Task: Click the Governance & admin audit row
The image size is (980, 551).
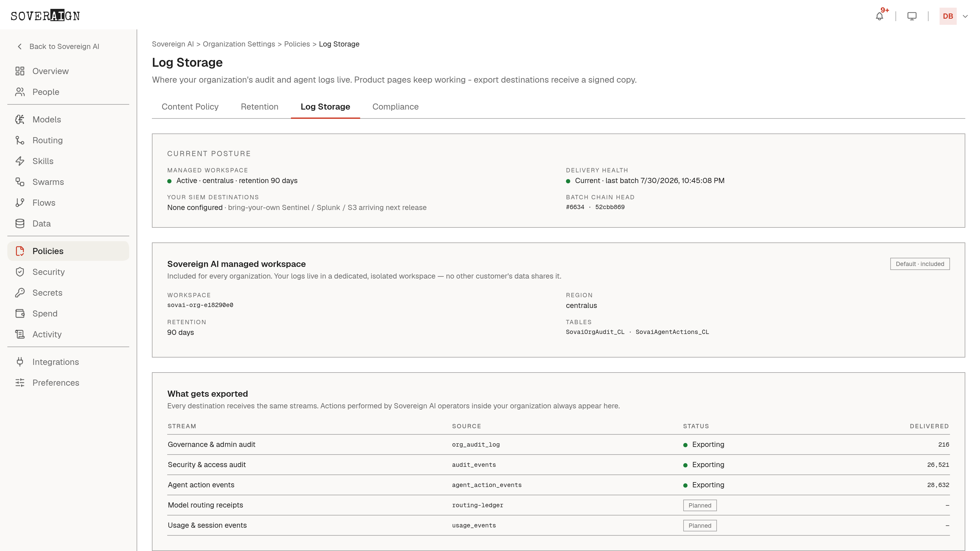Action: [x=558, y=444]
